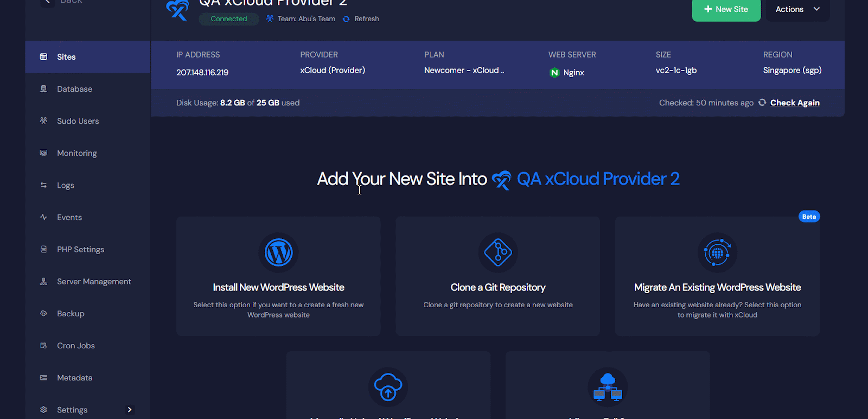Viewport: 868px width, 419px height.
Task: Open Cron Jobs page
Action: [87, 345]
